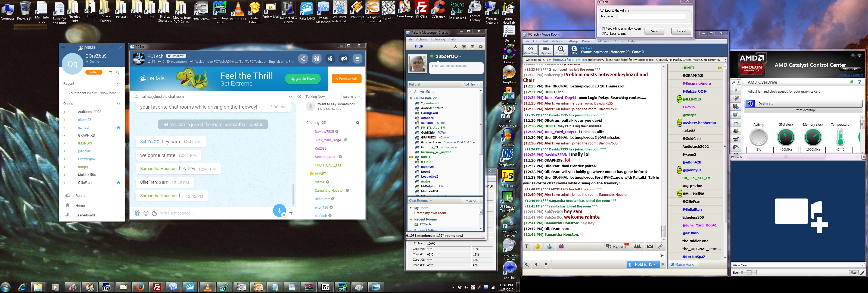The height and width of the screenshot is (293, 868).
Task: Click Send in whisper dialog
Action: pos(654,31)
